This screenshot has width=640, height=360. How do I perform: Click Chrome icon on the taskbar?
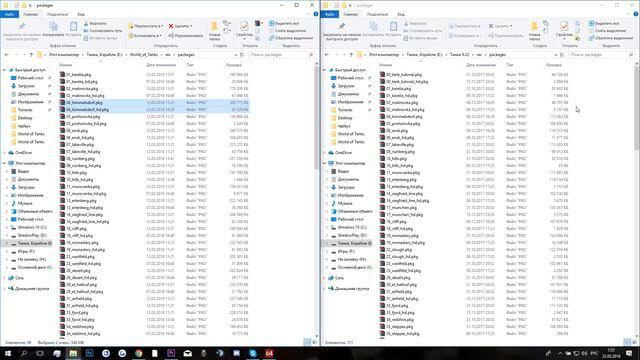pos(138,353)
